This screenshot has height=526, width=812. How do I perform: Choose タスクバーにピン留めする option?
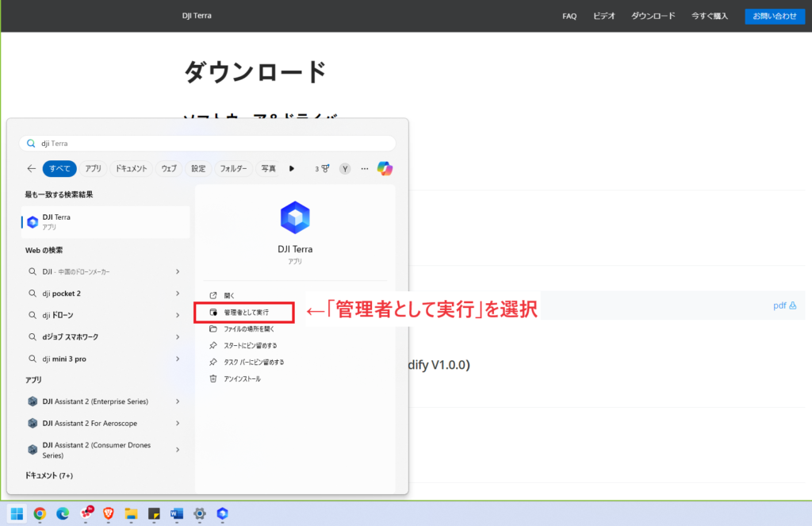[x=295, y=363]
